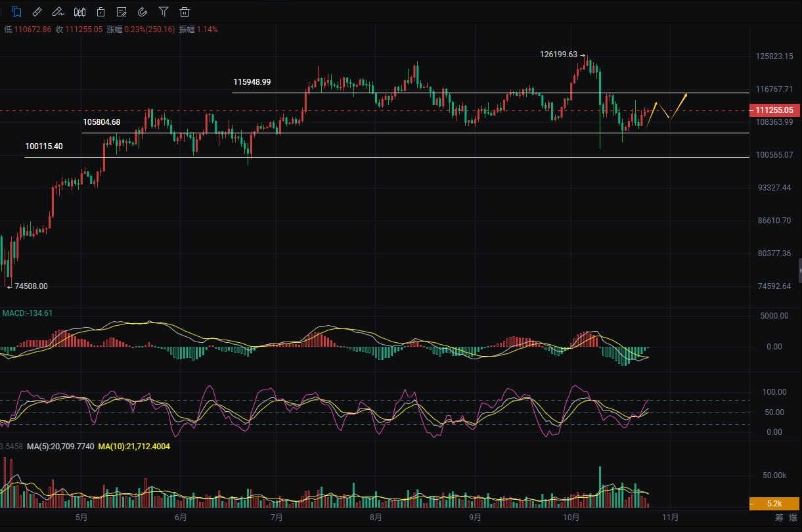Open the note editing tool icon
This screenshot has width=802, height=532.
[x=122, y=11]
